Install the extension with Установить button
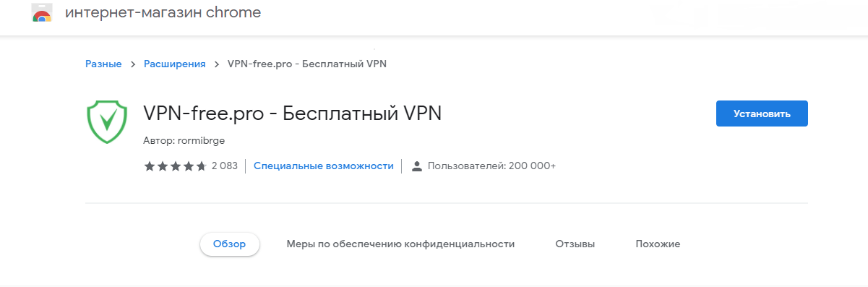The width and height of the screenshot is (868, 287). click(x=762, y=113)
